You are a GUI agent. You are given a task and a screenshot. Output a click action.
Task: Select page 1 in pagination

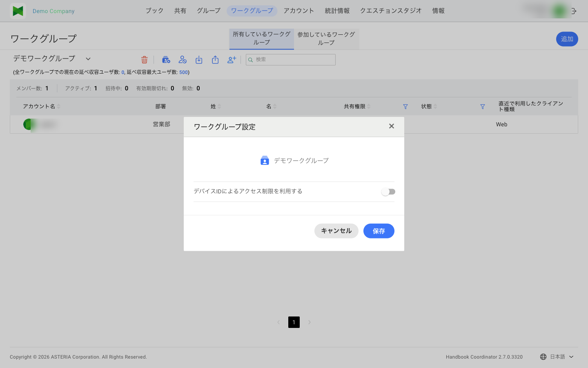[294, 322]
